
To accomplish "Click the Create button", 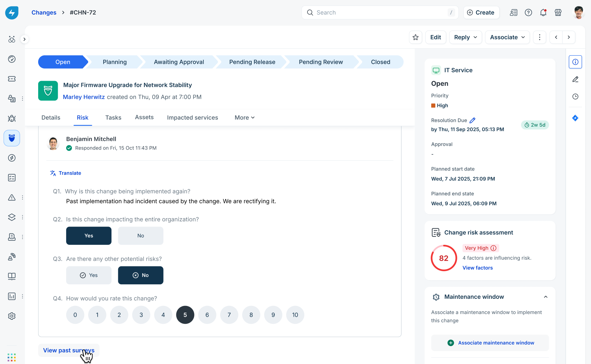I will 481,12.
